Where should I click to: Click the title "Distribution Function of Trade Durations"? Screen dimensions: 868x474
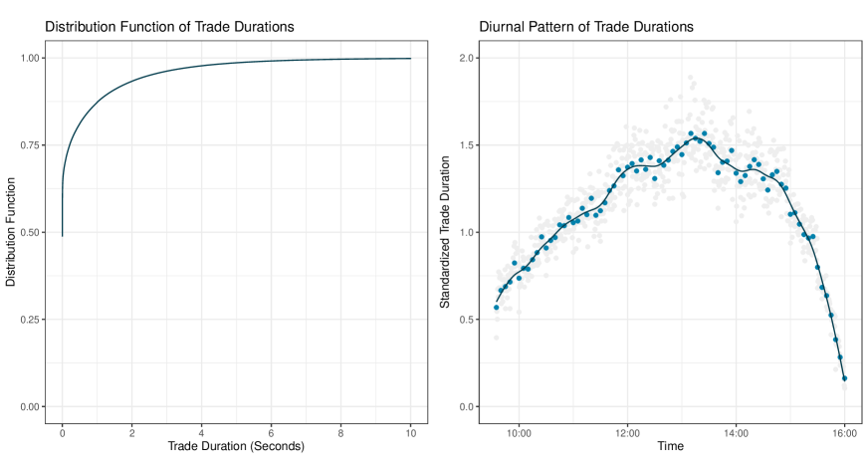(x=169, y=27)
